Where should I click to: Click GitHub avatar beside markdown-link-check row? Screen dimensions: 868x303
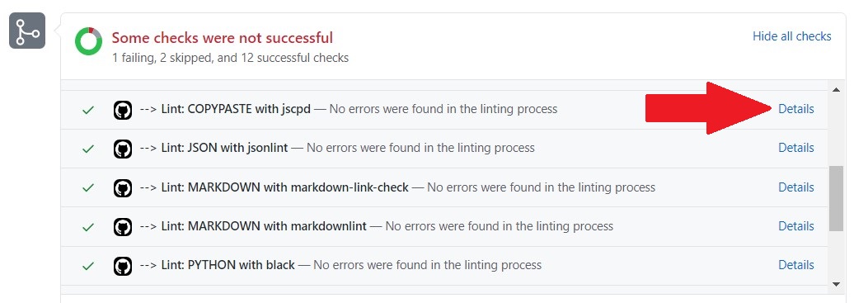(123, 188)
